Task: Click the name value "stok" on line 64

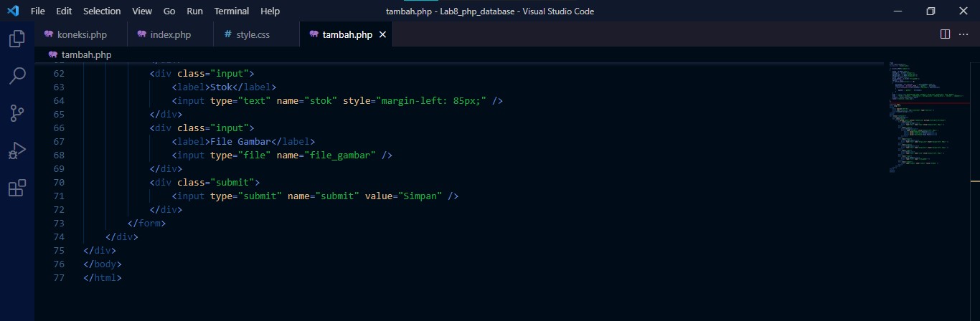Action: [x=321, y=100]
